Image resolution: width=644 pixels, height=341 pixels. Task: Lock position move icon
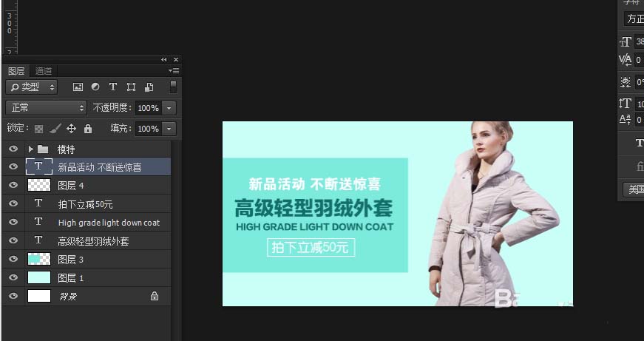pyautogui.click(x=72, y=129)
